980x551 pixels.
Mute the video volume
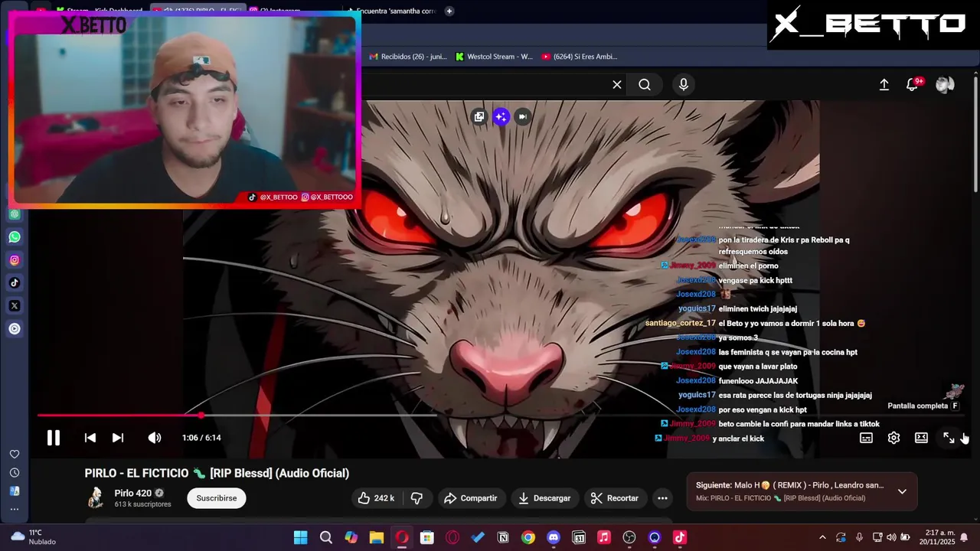[x=155, y=438]
